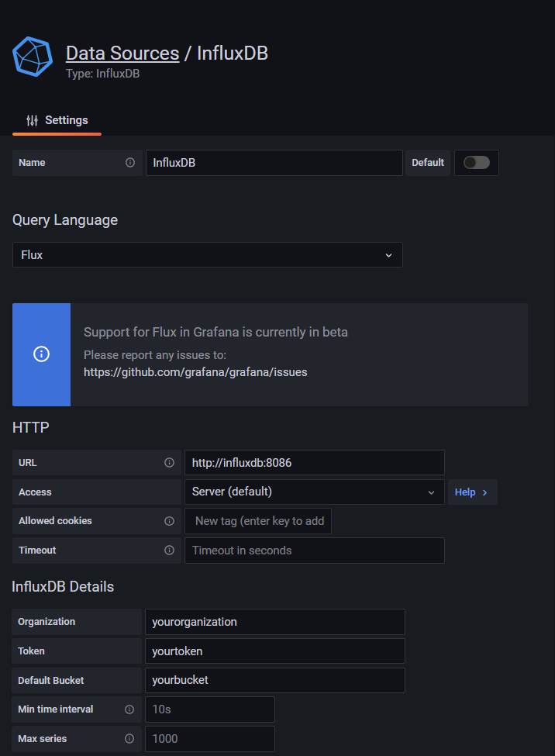Viewport: 555px width, 756px height.
Task: Click the InfluxDB logo icon
Action: (x=33, y=57)
